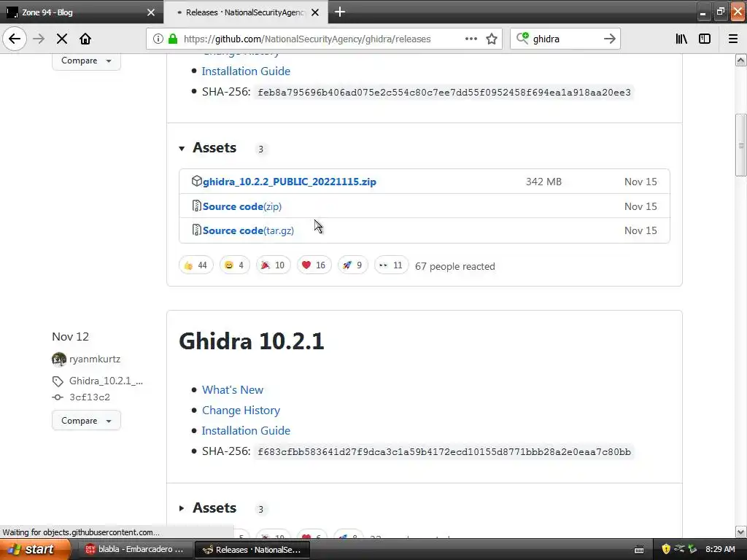Click the forward navigation arrow
747x560 pixels.
39,39
